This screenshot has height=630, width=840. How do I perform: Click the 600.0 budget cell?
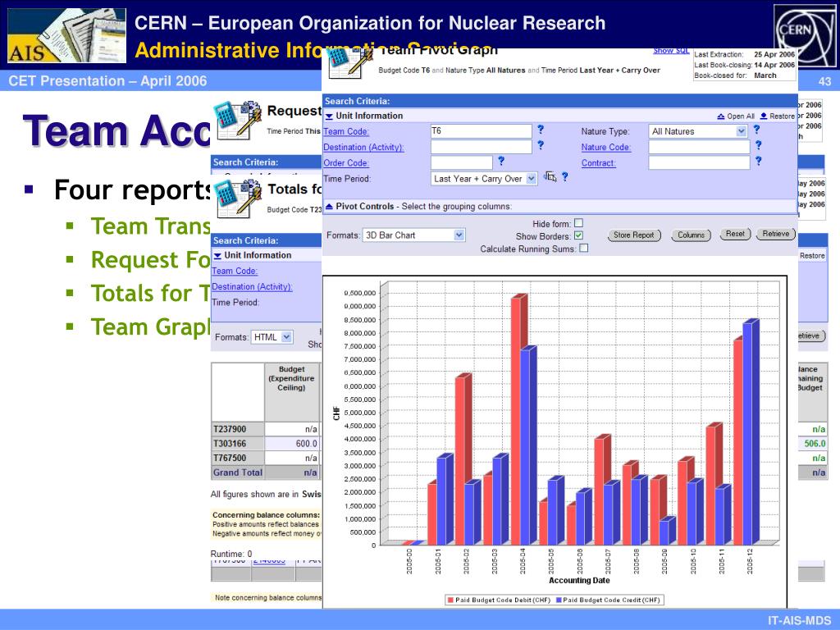[293, 444]
